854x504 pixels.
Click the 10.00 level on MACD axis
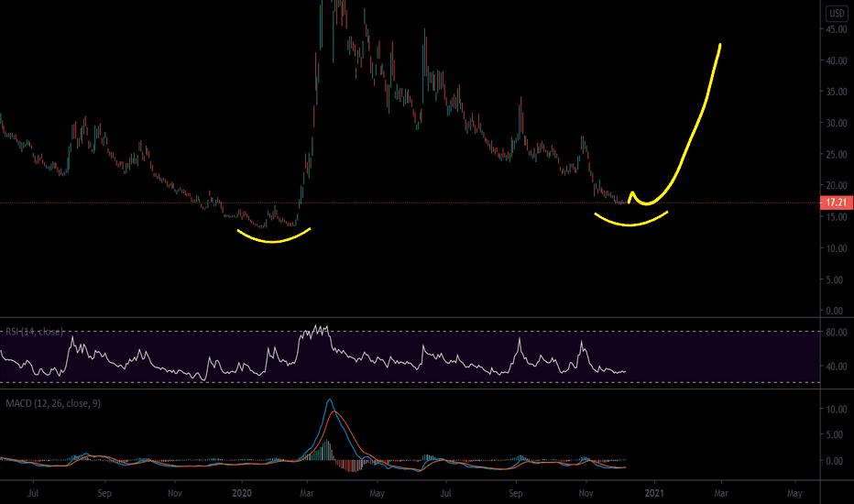[x=837, y=410]
